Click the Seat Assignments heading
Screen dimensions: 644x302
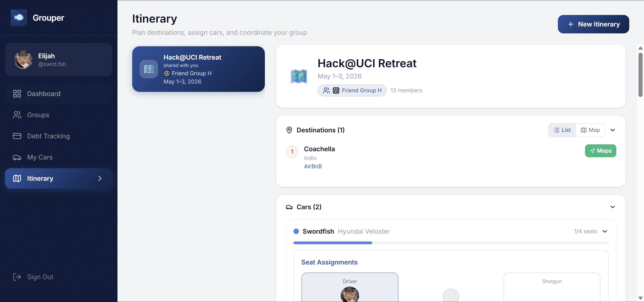[329, 262]
